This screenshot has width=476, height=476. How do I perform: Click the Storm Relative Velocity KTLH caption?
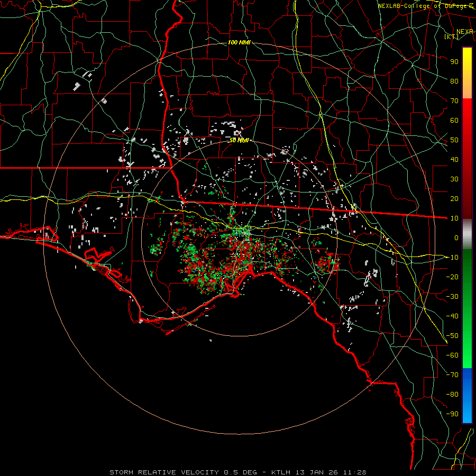238,472
